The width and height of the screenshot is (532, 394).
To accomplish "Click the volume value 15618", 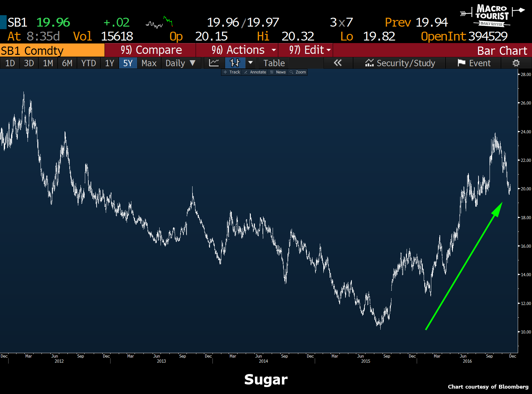I will pyautogui.click(x=117, y=36).
